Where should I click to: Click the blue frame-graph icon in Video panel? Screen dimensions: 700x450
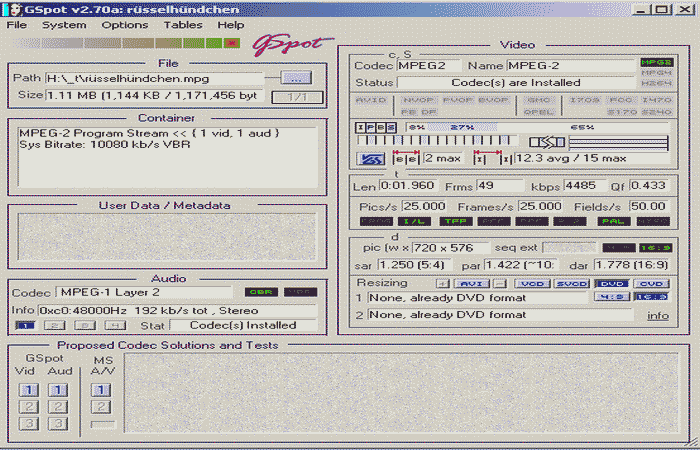click(x=371, y=158)
